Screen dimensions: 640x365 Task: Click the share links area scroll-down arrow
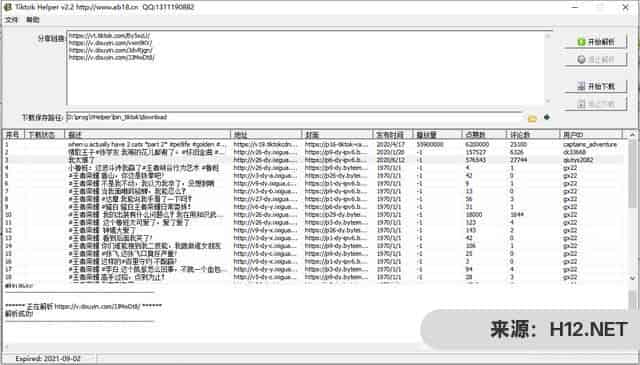click(548, 101)
